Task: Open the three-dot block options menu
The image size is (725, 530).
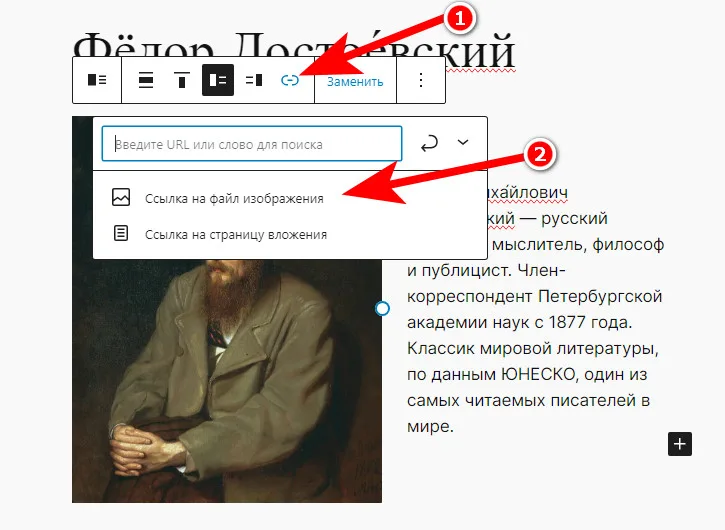Action: pos(421,80)
